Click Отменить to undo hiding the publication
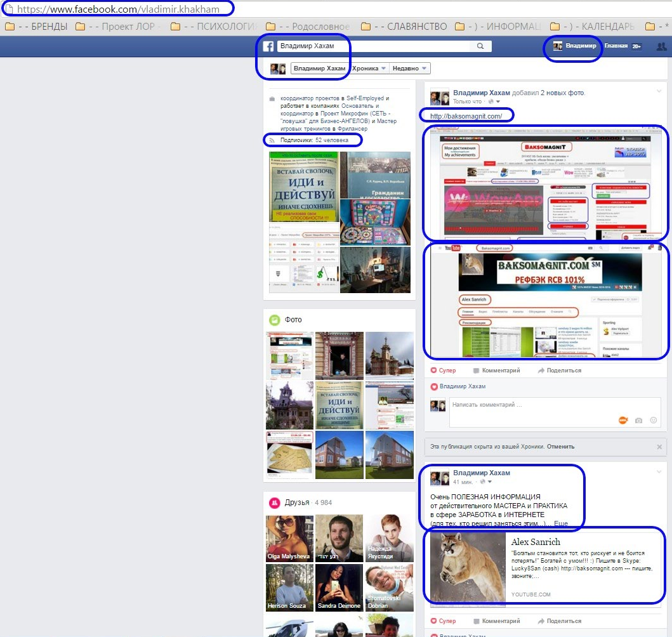Viewport: 672px width, 637px height. coord(560,447)
